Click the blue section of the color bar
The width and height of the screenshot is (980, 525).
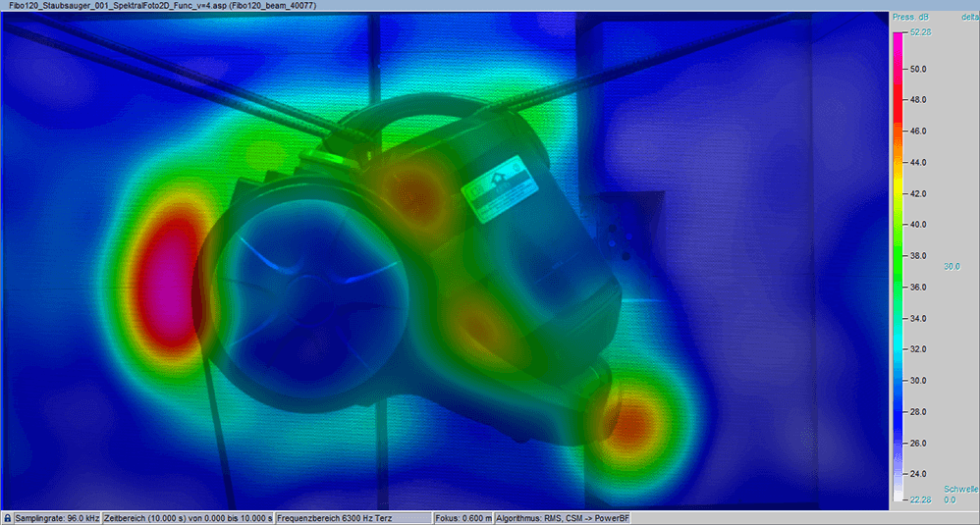897,412
